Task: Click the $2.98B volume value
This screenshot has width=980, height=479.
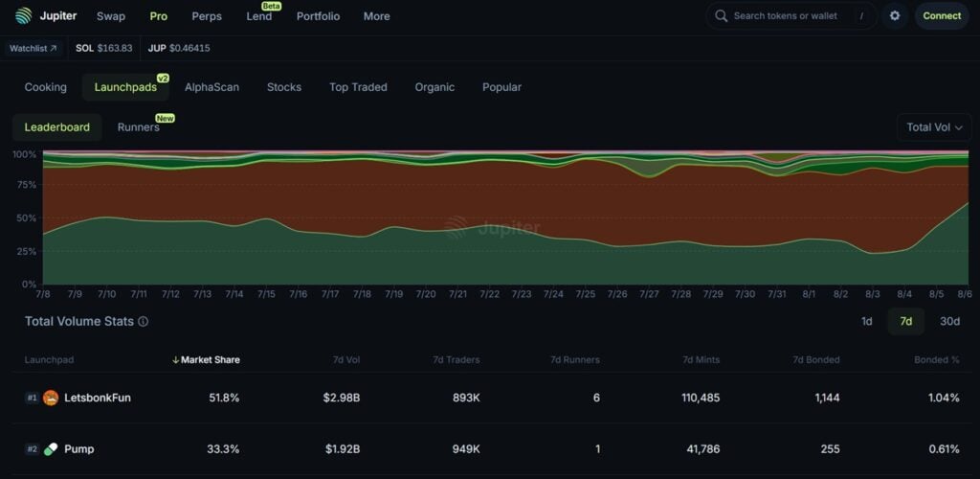Action: point(342,398)
